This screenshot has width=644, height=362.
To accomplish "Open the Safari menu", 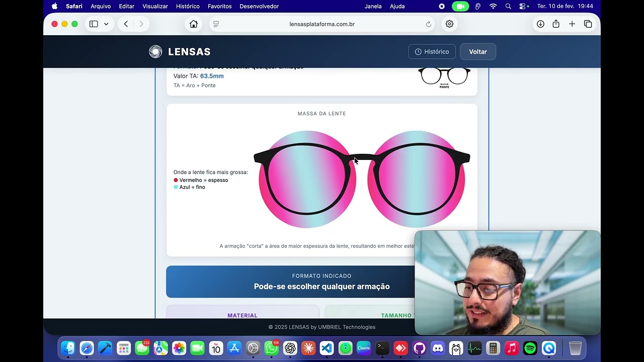I will tap(74, 6).
